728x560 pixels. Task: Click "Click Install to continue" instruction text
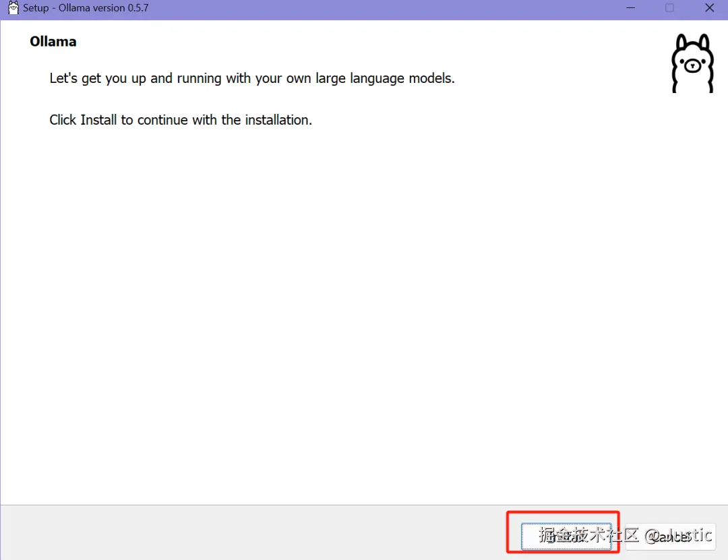[x=181, y=120]
